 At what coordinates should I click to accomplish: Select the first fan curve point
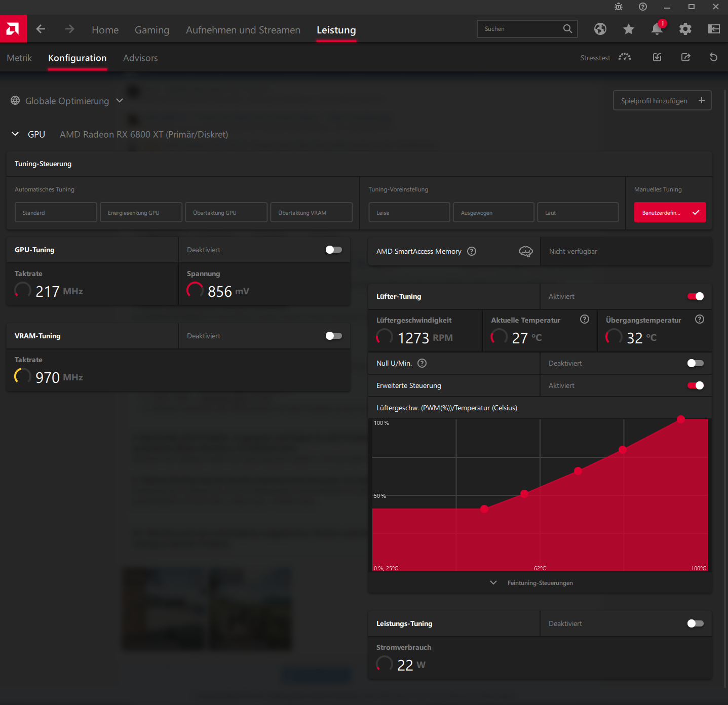click(484, 508)
